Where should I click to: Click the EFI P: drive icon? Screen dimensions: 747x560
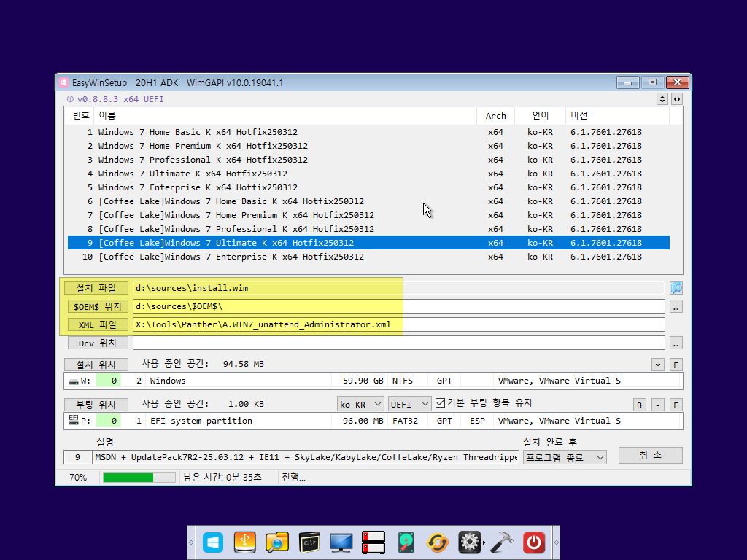pos(74,420)
